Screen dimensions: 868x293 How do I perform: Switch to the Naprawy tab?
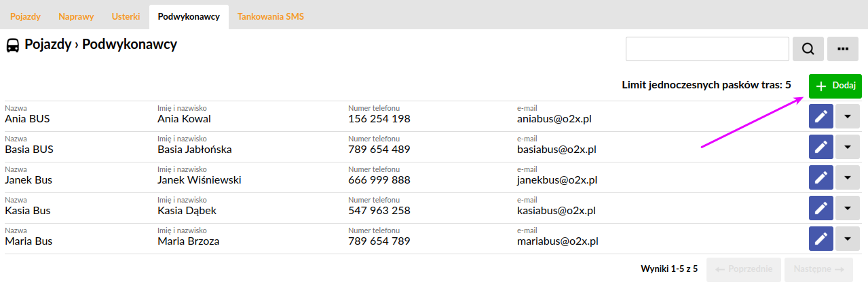[x=76, y=16]
